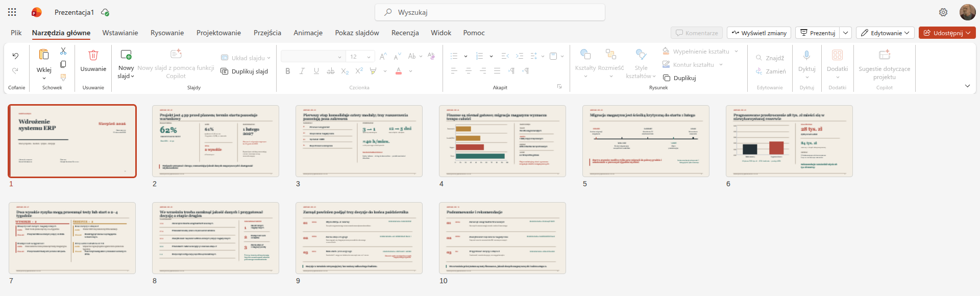Screen dimensions: 980x296
Task: Click the Cut scissors icon
Action: point(63,51)
